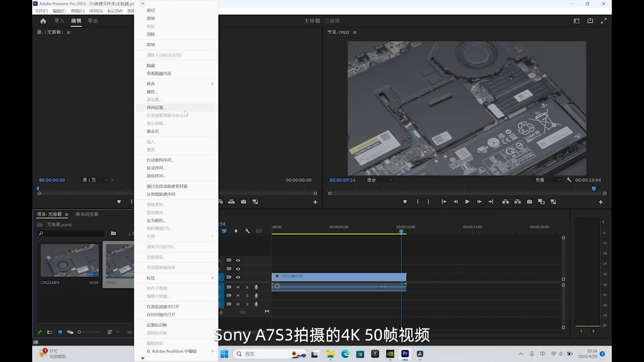The height and width of the screenshot is (362, 644).
Task: Open button editor plus in Program monitor
Action: click(x=601, y=202)
